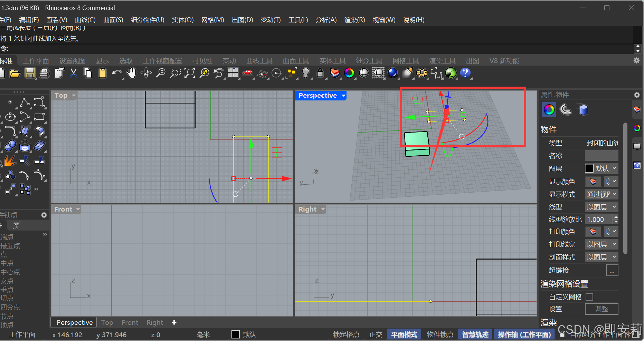The image size is (644, 341).
Task: Toggle 正交 mode in status bar
Action: [x=376, y=334]
